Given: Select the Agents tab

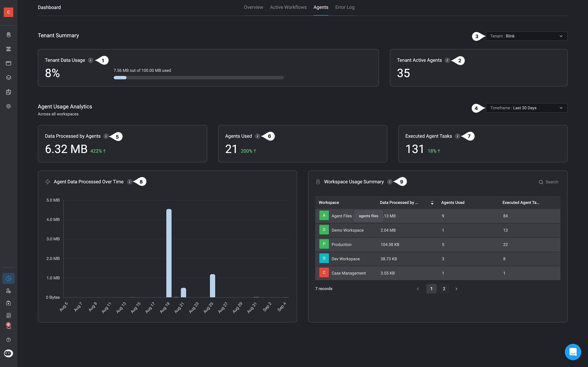Looking at the screenshot, I should [321, 7].
